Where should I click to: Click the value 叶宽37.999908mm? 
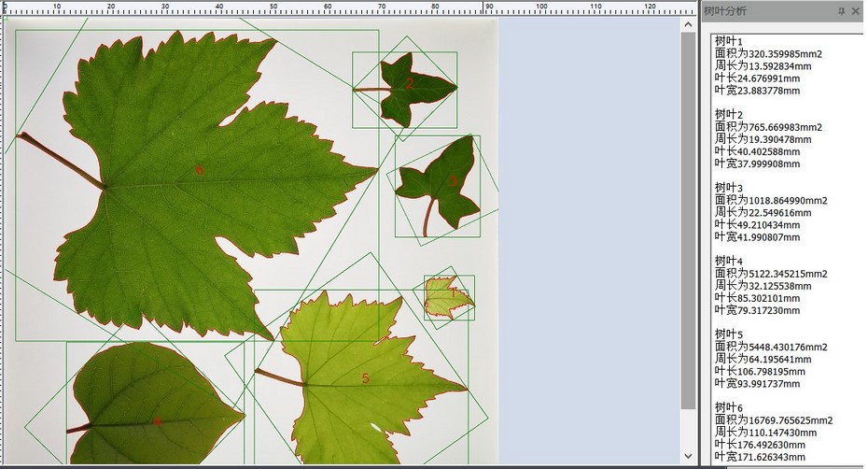click(757, 163)
